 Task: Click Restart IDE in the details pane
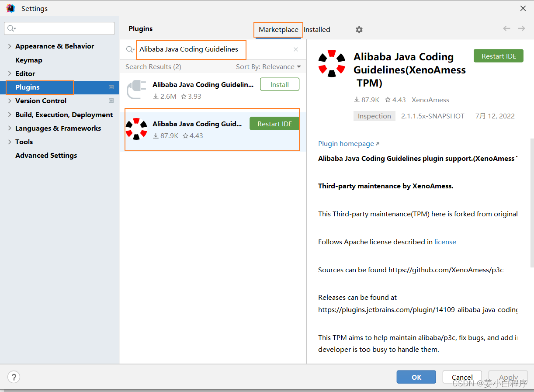point(499,56)
